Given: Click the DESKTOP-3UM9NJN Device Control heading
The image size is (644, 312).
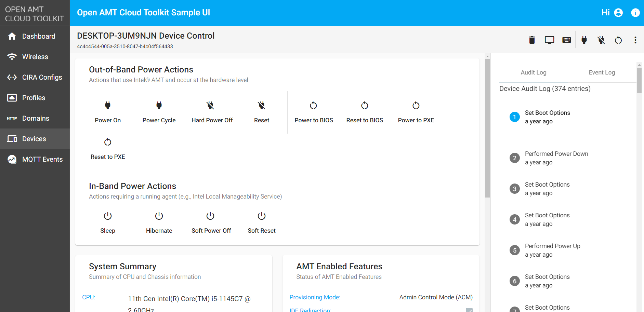Looking at the screenshot, I should pos(146,36).
